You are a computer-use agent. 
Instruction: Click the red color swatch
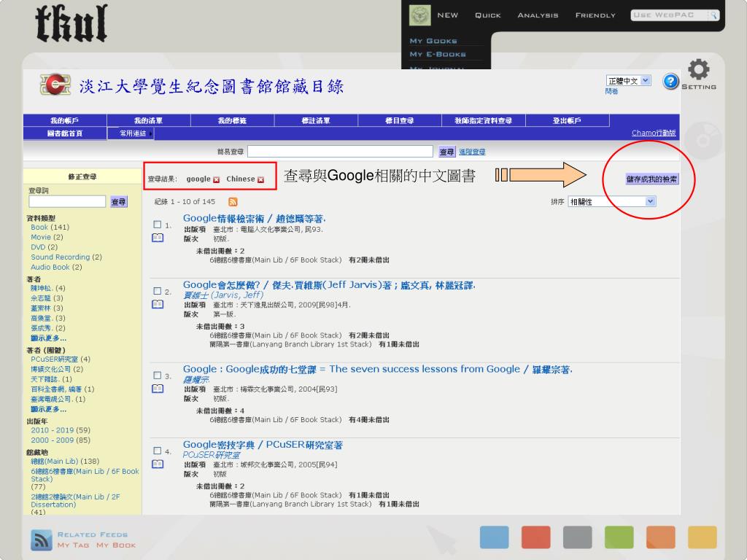(x=536, y=537)
